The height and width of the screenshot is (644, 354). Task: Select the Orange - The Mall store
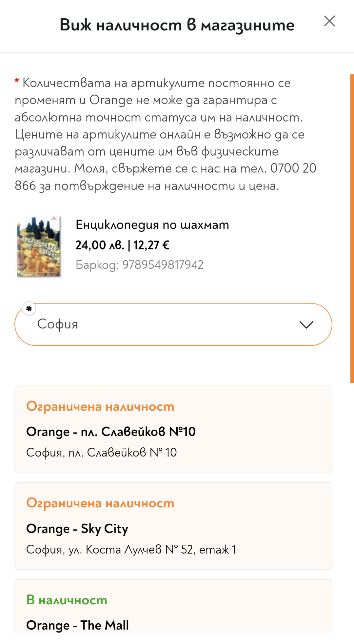pyautogui.click(x=77, y=625)
